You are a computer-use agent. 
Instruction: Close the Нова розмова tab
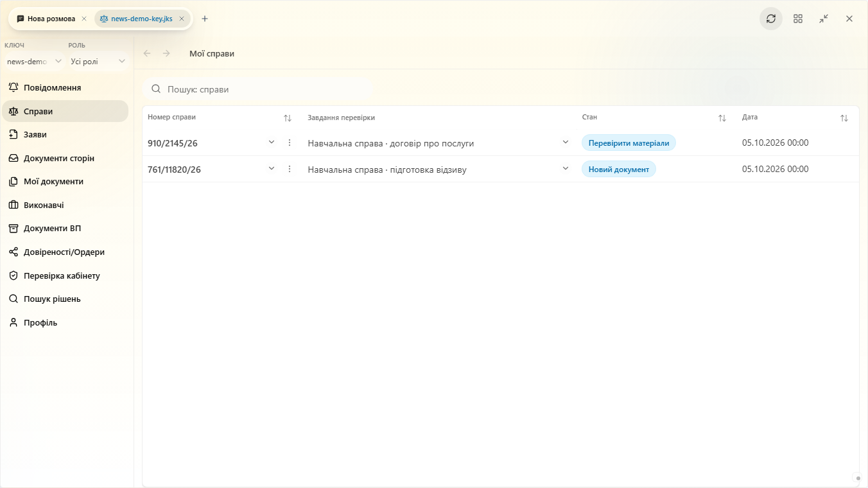(x=84, y=19)
